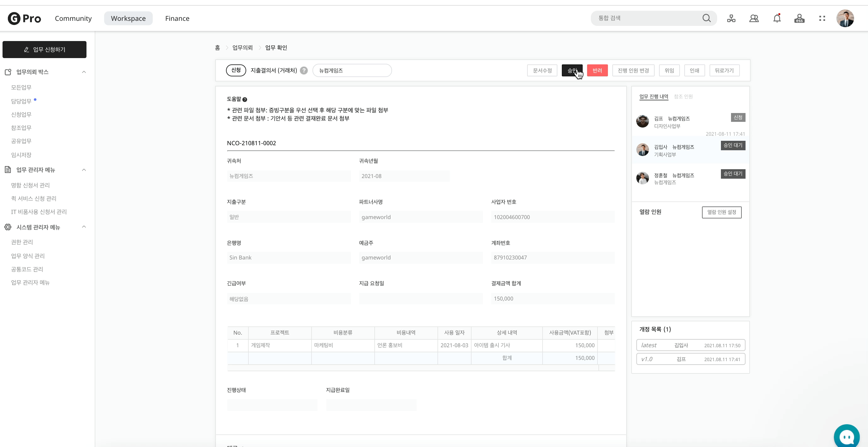Select the v1.0 revision entry
The image size is (868, 447).
[690, 359]
